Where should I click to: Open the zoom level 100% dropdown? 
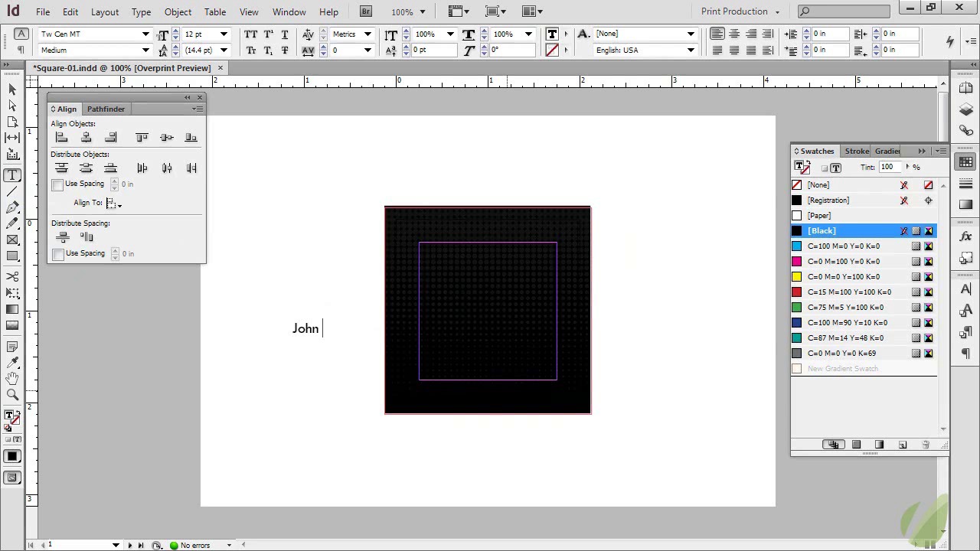click(421, 11)
